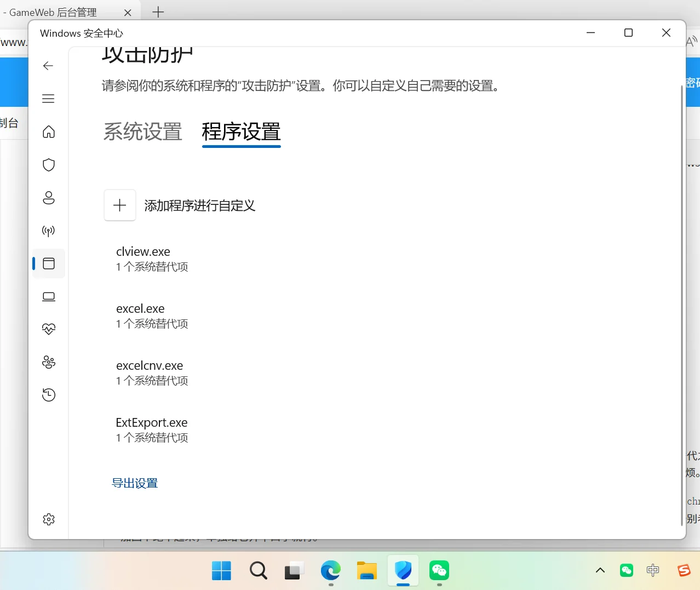Open Task View on taskbar
This screenshot has width=700, height=590.
pyautogui.click(x=294, y=571)
